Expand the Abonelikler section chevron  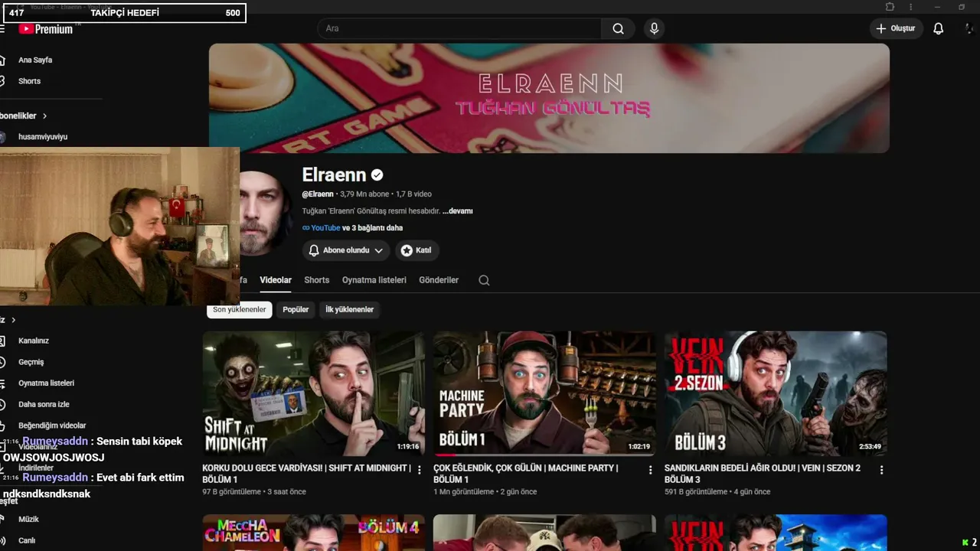(x=44, y=116)
